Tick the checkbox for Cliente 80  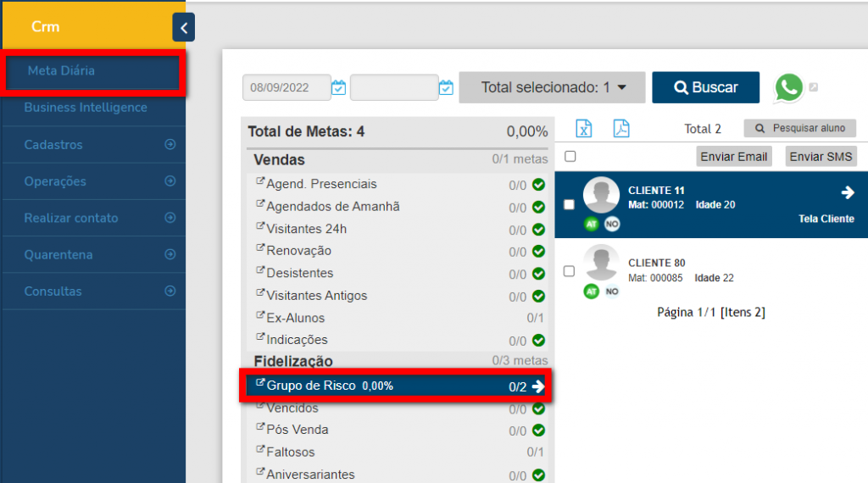(570, 271)
